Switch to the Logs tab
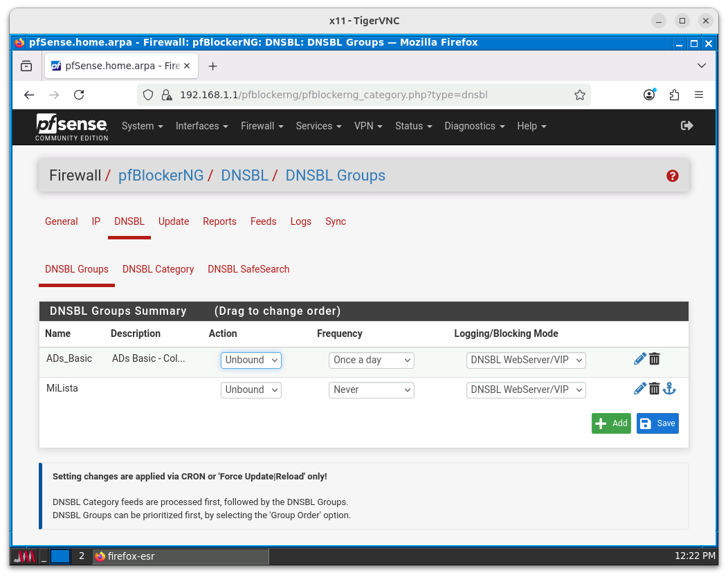This screenshot has height=577, width=728. click(x=301, y=221)
